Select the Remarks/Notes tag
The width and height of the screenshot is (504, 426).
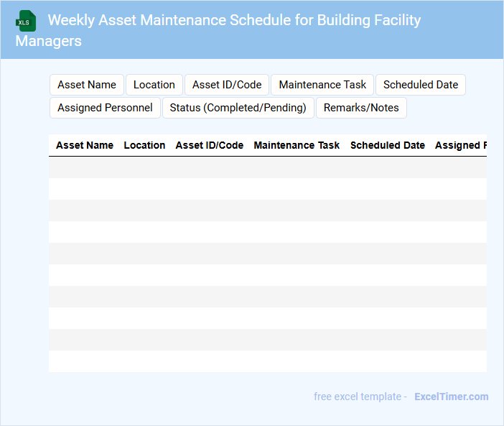361,108
